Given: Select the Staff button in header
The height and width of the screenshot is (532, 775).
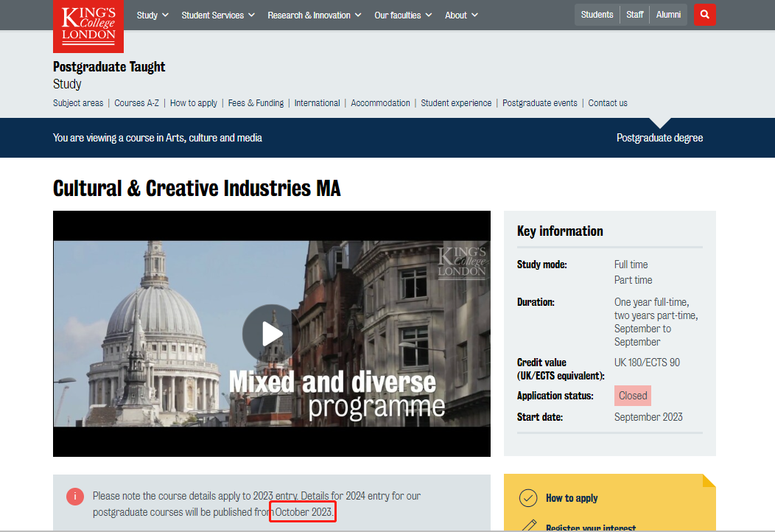Looking at the screenshot, I should click(634, 15).
